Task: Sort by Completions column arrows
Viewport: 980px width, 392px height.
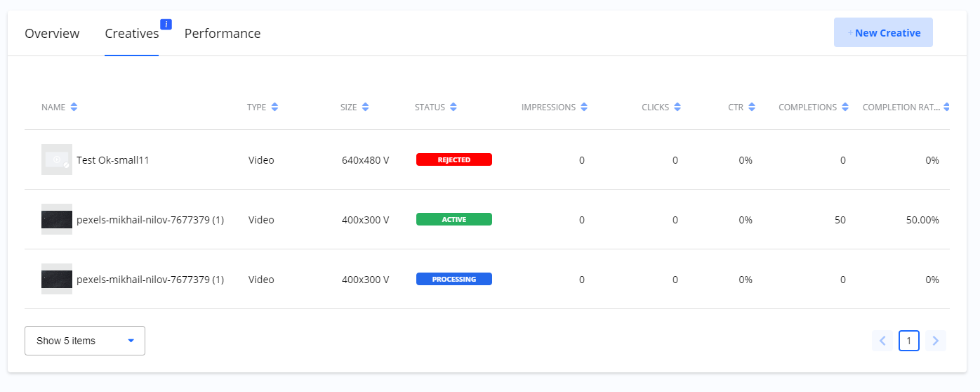Action: coord(846,107)
